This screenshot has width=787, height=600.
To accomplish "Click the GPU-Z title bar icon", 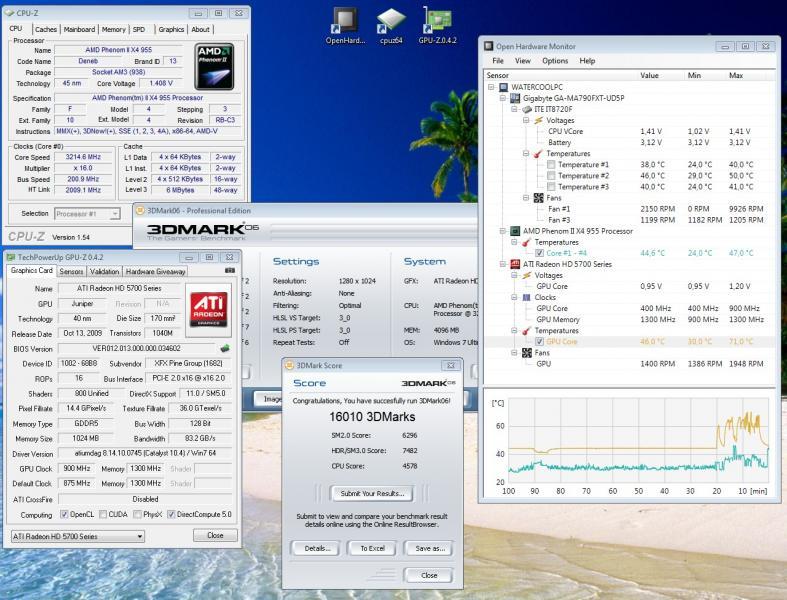I will point(11,257).
